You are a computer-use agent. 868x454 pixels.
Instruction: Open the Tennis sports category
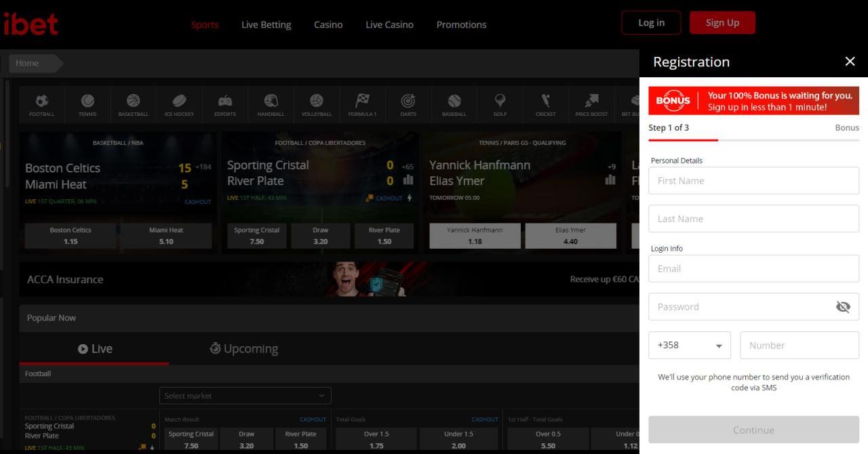click(87, 104)
